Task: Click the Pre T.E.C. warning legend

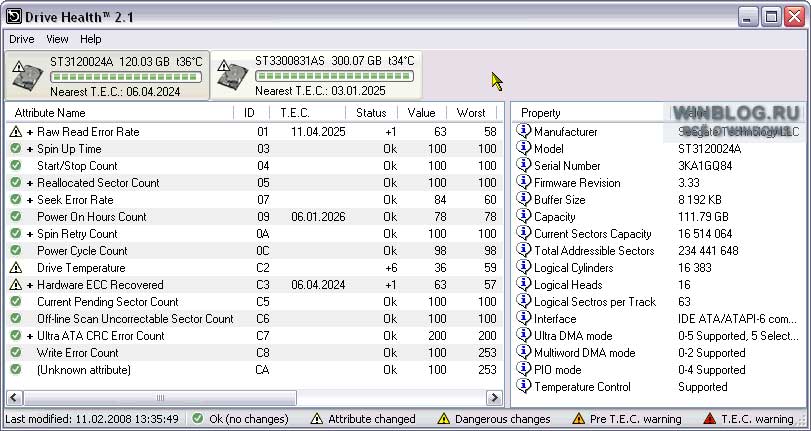Action: (x=627, y=419)
